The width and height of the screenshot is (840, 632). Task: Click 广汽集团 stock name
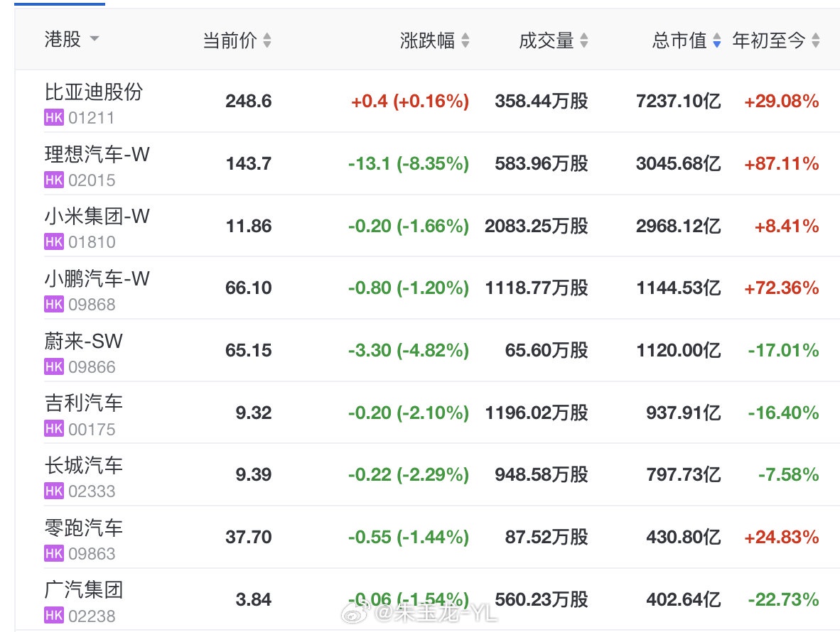(x=84, y=589)
